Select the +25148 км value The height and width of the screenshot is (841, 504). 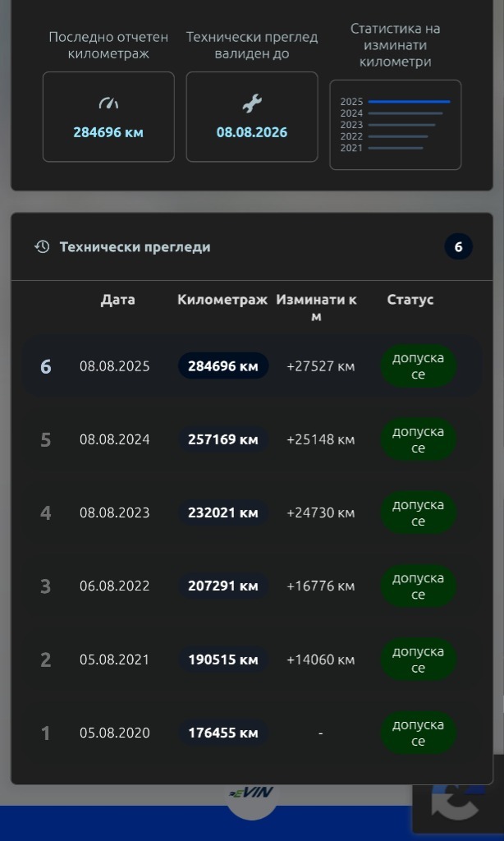click(x=321, y=440)
